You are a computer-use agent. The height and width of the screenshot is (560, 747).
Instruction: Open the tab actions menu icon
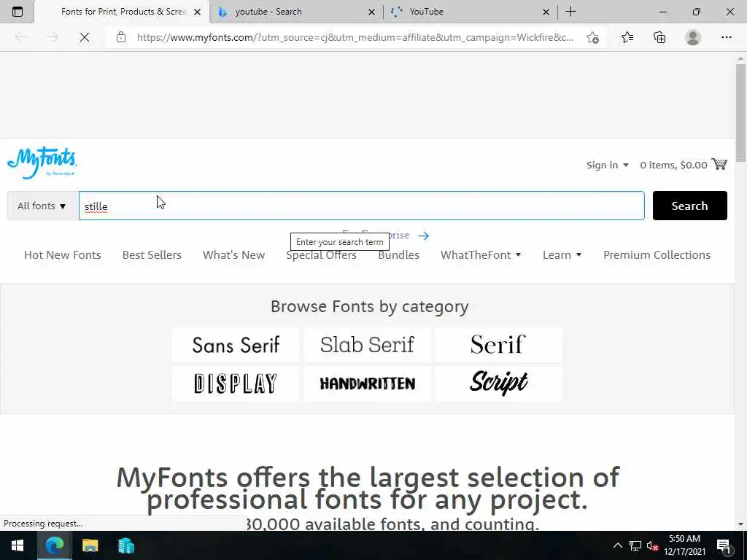[18, 12]
